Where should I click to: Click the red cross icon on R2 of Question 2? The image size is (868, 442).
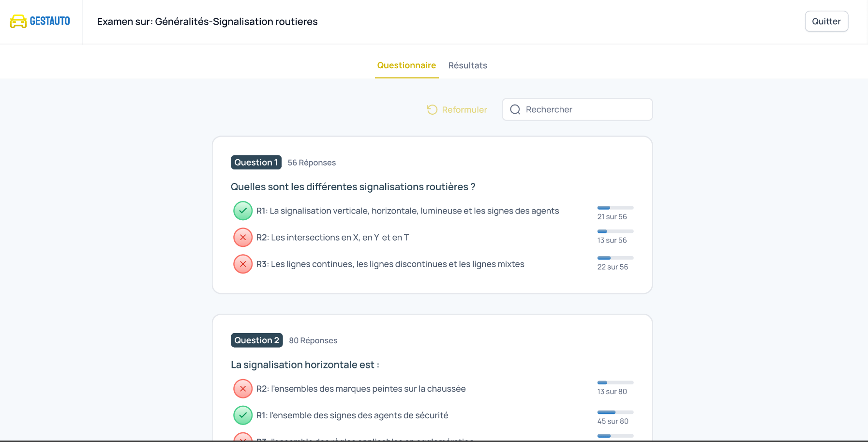pos(243,388)
